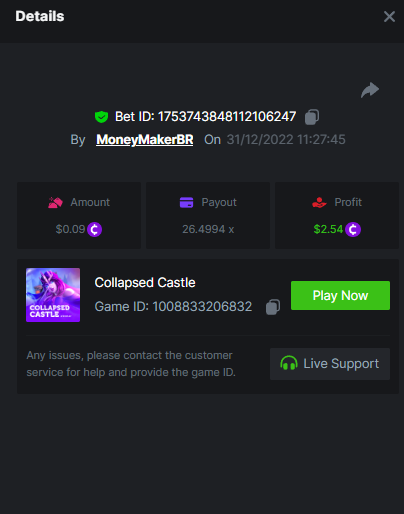Click the Live Support headset icon
404x514 pixels.
click(289, 364)
